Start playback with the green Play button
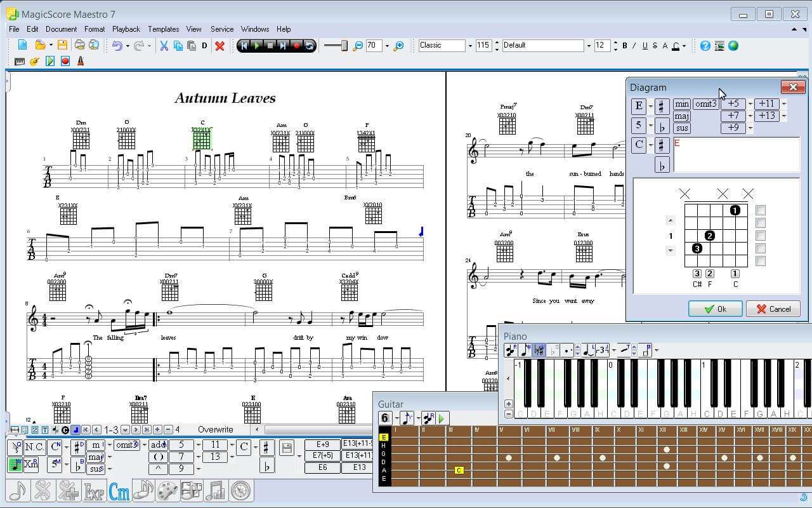812x508 pixels. [x=257, y=46]
